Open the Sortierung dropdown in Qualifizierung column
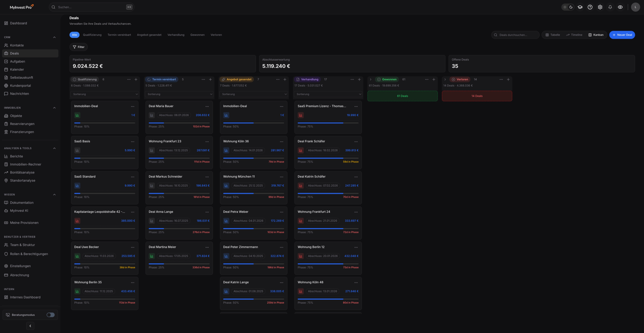Screen dimensions: 644x333 [104, 94]
